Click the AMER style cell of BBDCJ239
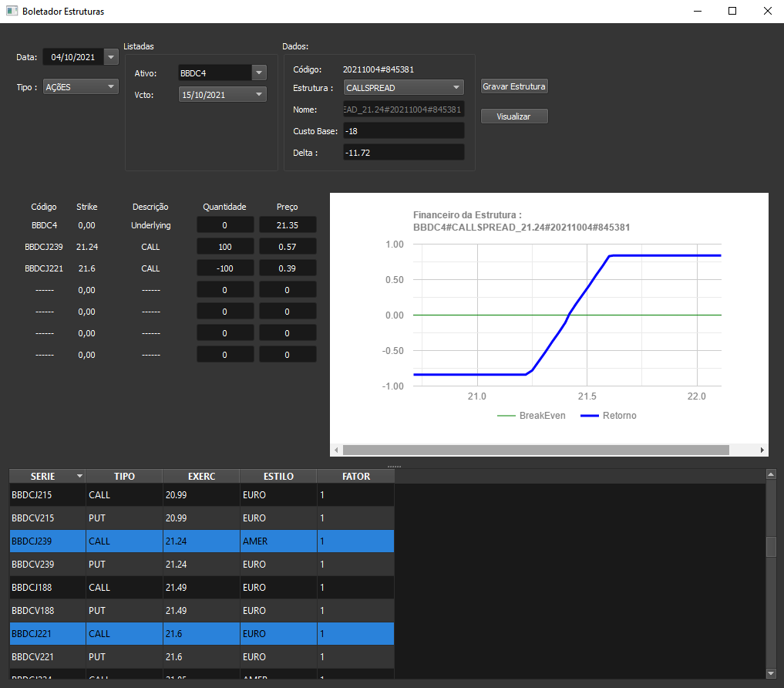The image size is (784, 688). click(278, 541)
